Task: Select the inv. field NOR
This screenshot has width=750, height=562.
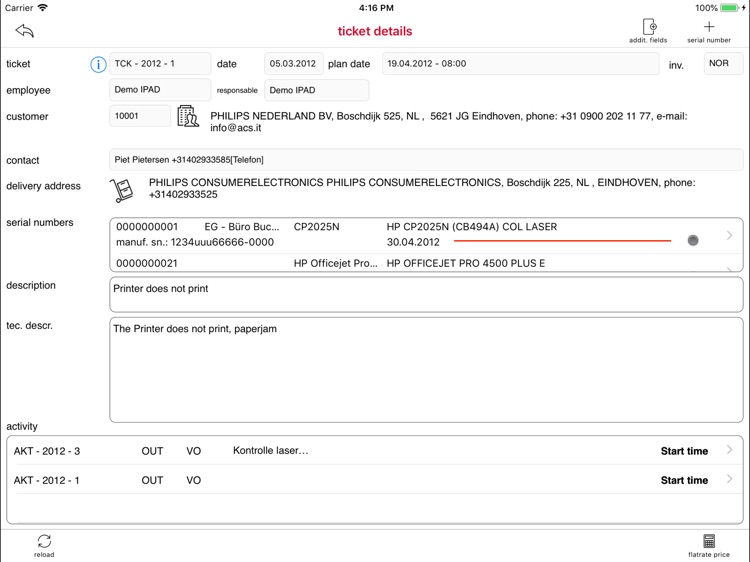Action: (723, 64)
